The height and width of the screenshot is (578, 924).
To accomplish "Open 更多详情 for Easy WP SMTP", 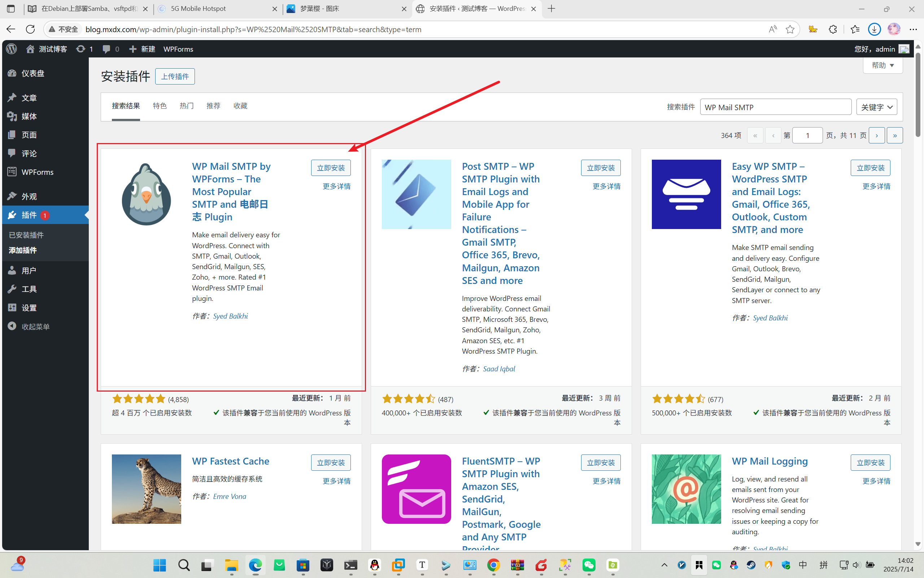I will pyautogui.click(x=876, y=186).
